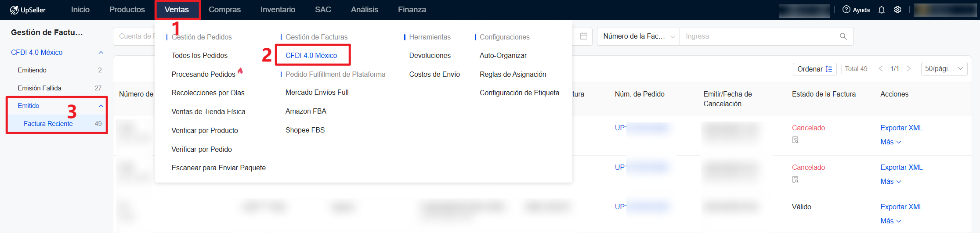The width and height of the screenshot is (980, 233).
Task: Click the Ordenar button
Action: (814, 69)
